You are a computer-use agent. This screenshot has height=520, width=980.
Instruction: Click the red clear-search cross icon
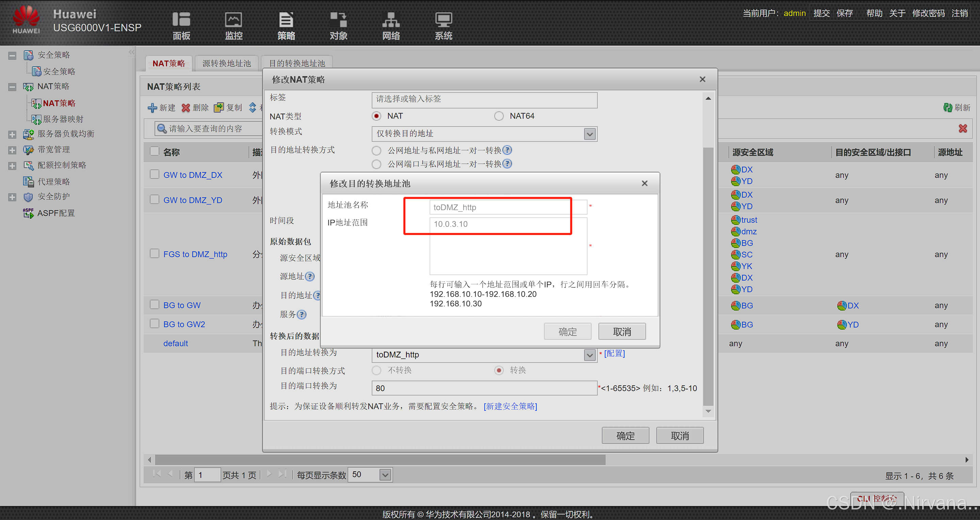pyautogui.click(x=963, y=129)
